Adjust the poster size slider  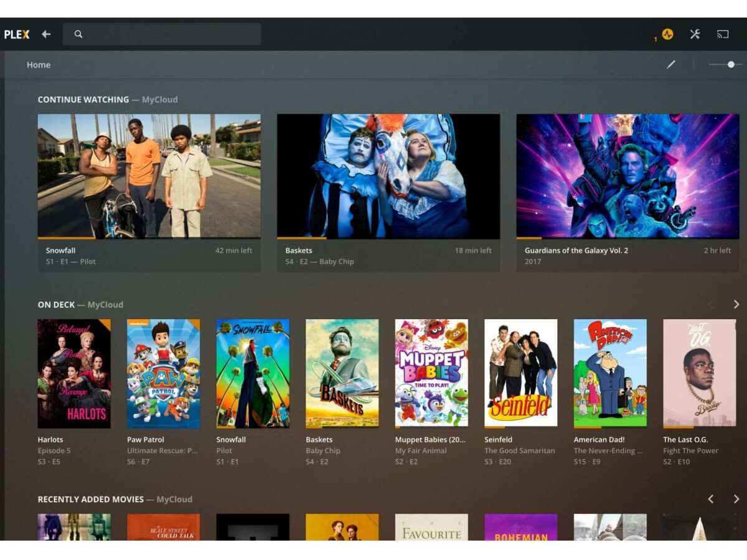click(x=730, y=65)
